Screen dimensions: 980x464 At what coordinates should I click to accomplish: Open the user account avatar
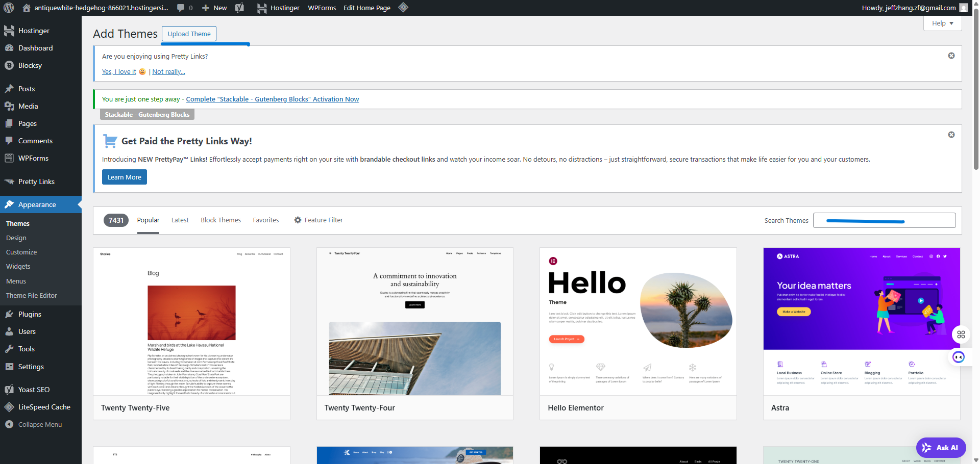[964, 8]
